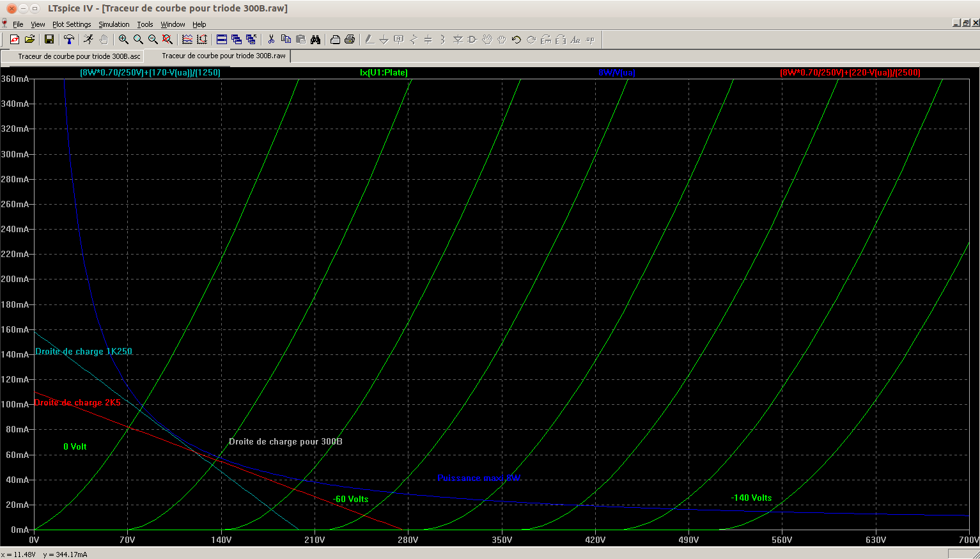The height and width of the screenshot is (559, 980).
Task: Click the Diode component icon
Action: click(x=458, y=40)
